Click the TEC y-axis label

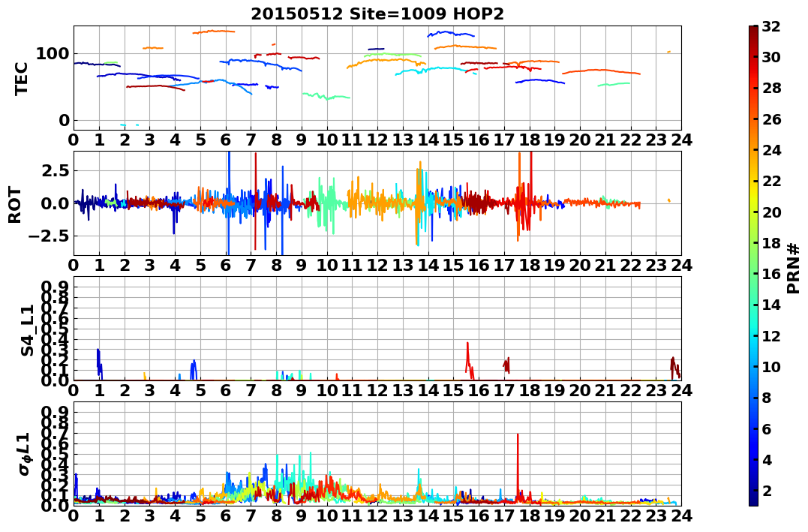tap(20, 78)
